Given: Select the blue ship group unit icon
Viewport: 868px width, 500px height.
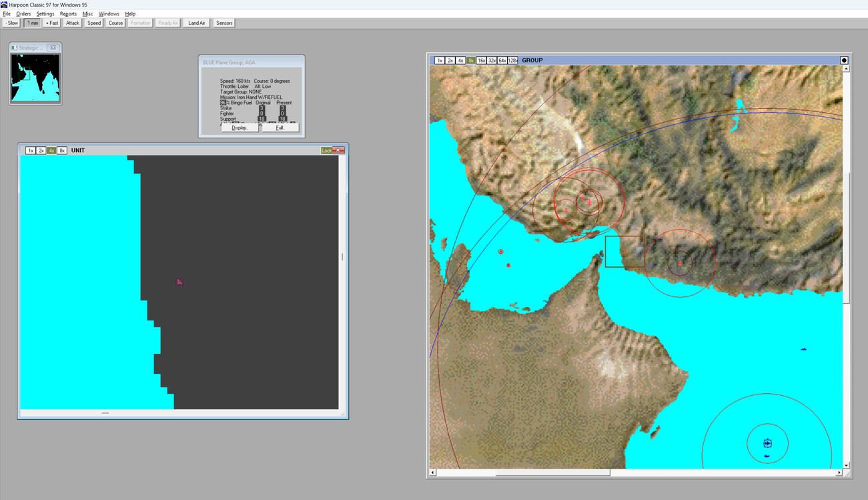Looking at the screenshot, I should (x=767, y=443).
